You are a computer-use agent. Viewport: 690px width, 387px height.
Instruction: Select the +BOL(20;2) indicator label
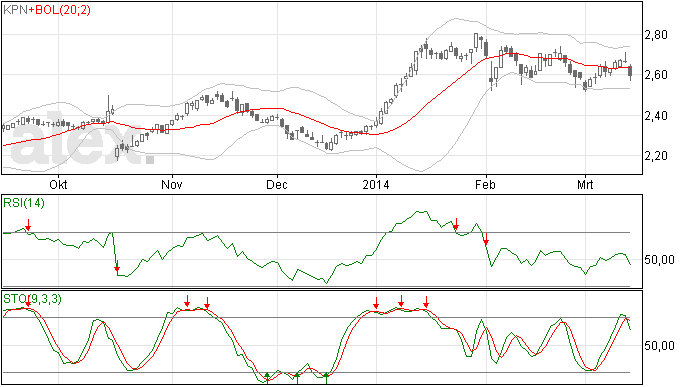click(x=59, y=10)
